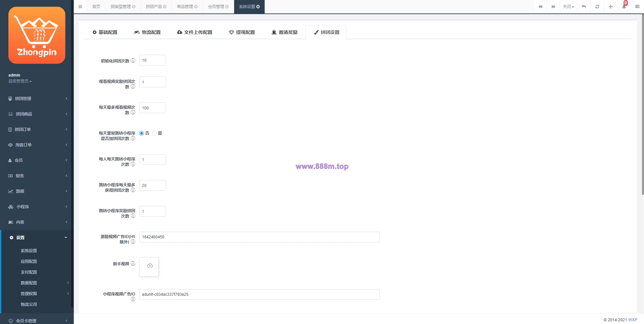Open the 关闭 dropdown in top bar
Image resolution: width=644 pixels, height=324 pixels.
click(568, 7)
